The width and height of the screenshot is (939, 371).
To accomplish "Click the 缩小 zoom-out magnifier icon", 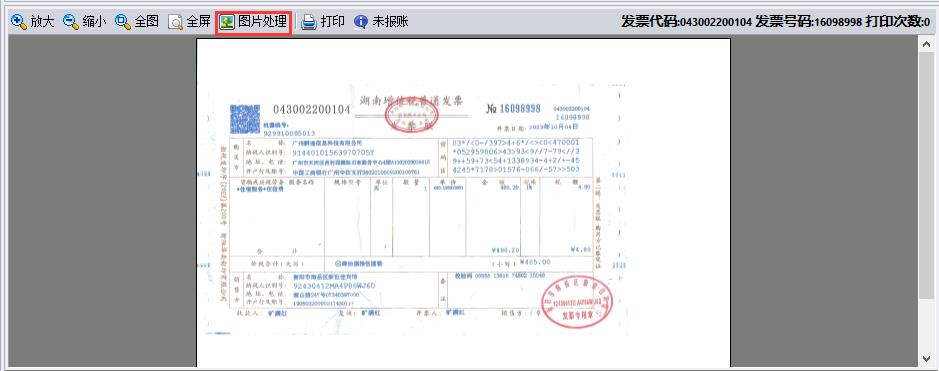I will [x=71, y=22].
